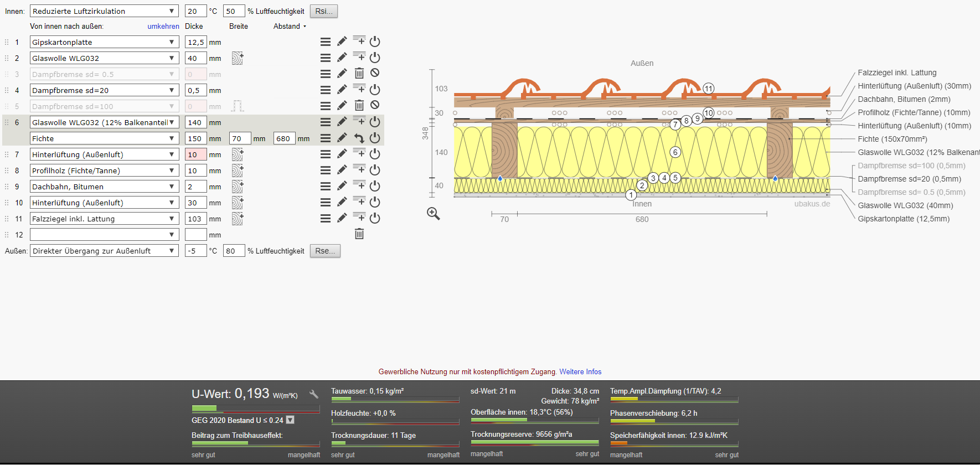Click the Phasenverschiebung rating bar

[674, 421]
